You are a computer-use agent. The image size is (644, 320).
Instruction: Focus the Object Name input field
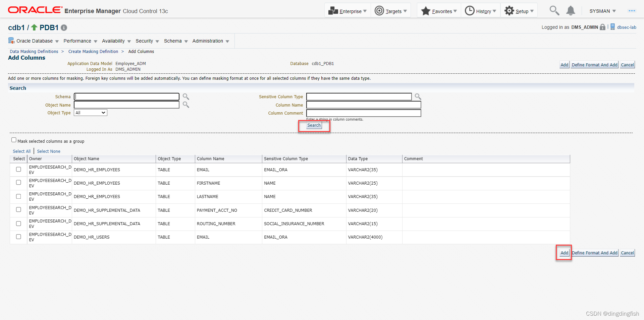[126, 105]
